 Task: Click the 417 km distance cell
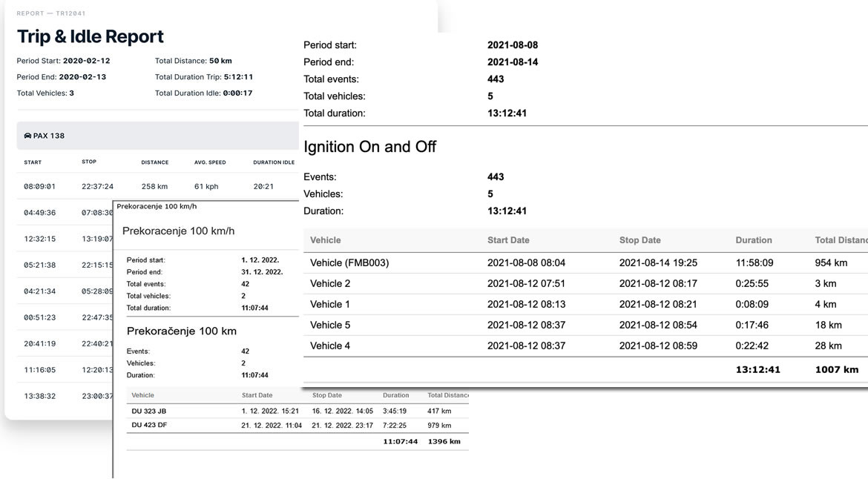pyautogui.click(x=439, y=411)
